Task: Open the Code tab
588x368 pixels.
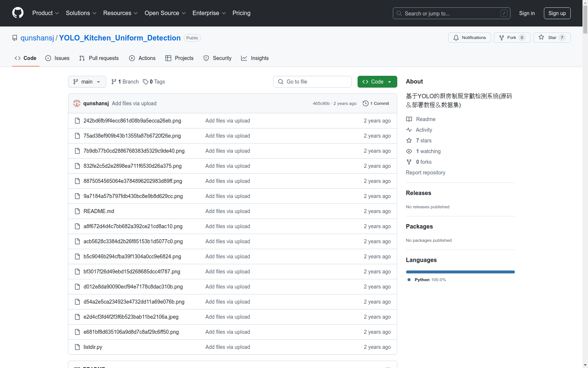Action: tap(26, 58)
